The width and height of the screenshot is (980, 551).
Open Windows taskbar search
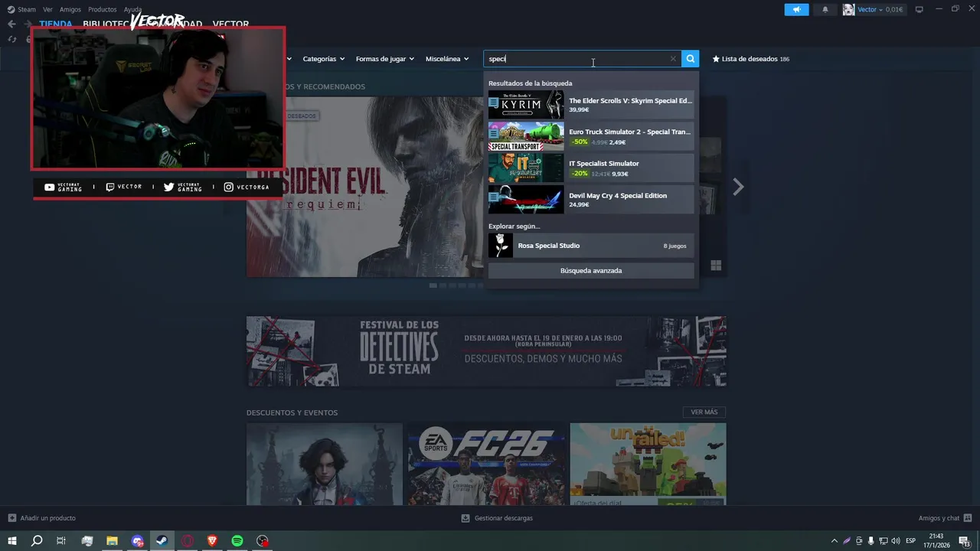tap(37, 541)
